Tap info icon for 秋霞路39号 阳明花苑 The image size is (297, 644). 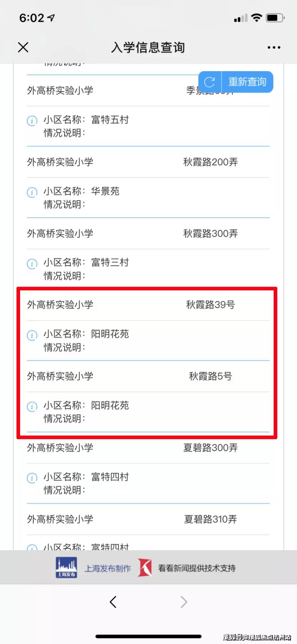tap(32, 335)
